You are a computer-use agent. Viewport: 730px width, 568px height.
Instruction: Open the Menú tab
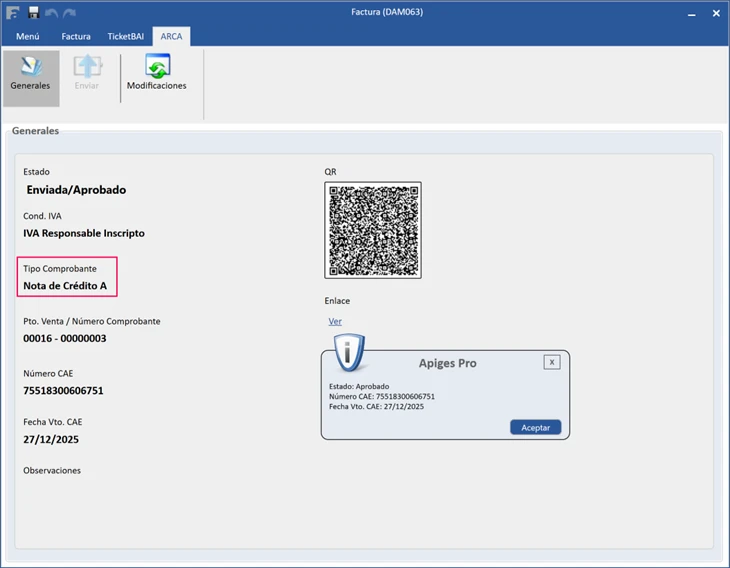tap(27, 36)
